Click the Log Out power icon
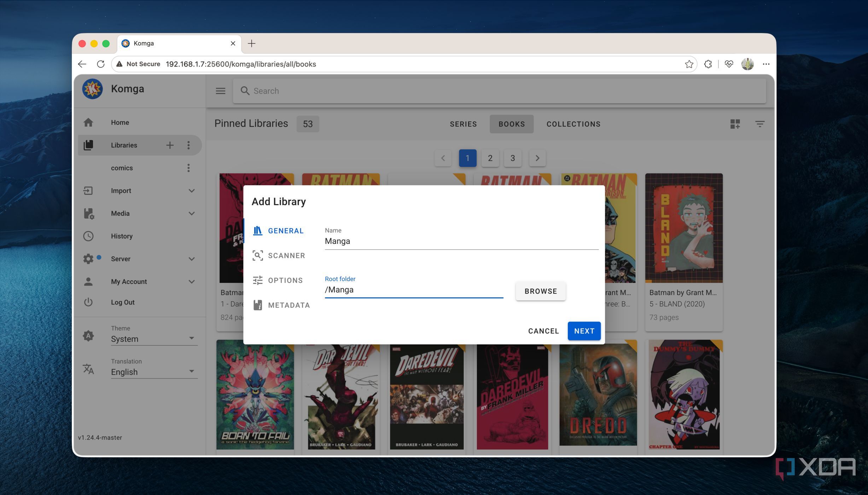This screenshot has width=868, height=495. [88, 302]
